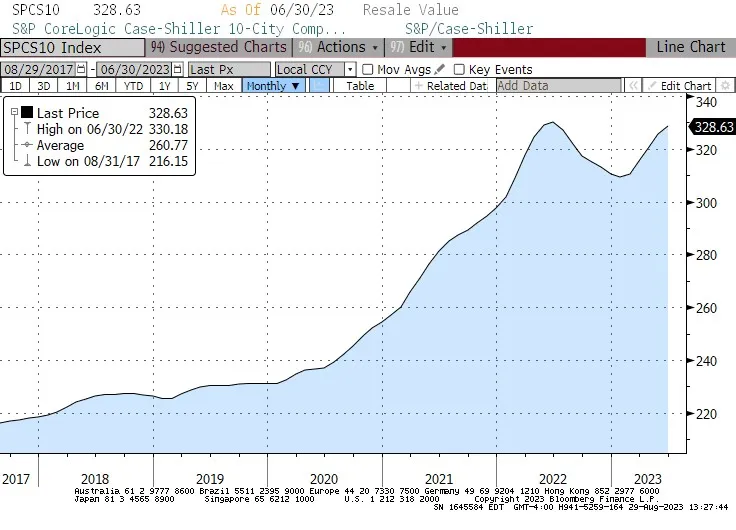
Task: Enable the Key Events checkbox
Action: (459, 69)
